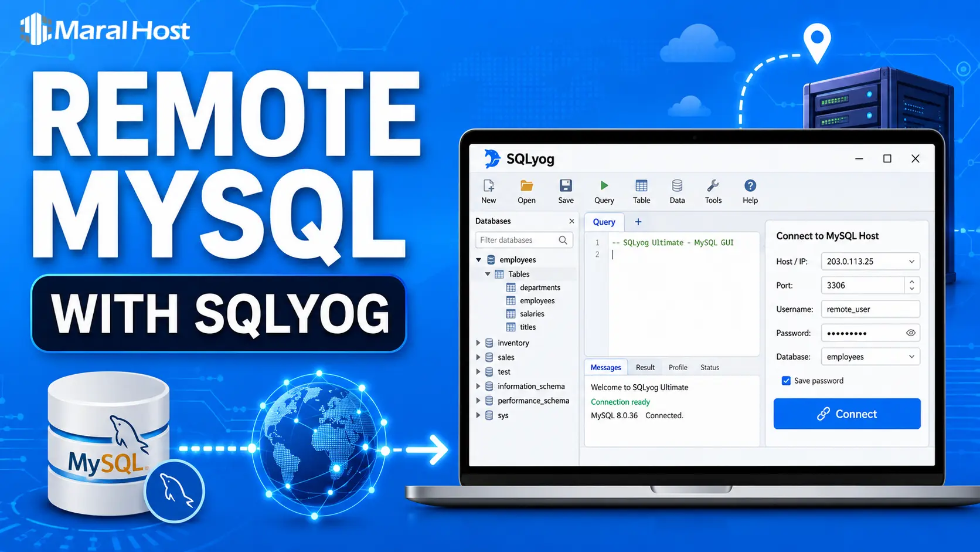Click the Save floppy disk icon

pyautogui.click(x=566, y=186)
